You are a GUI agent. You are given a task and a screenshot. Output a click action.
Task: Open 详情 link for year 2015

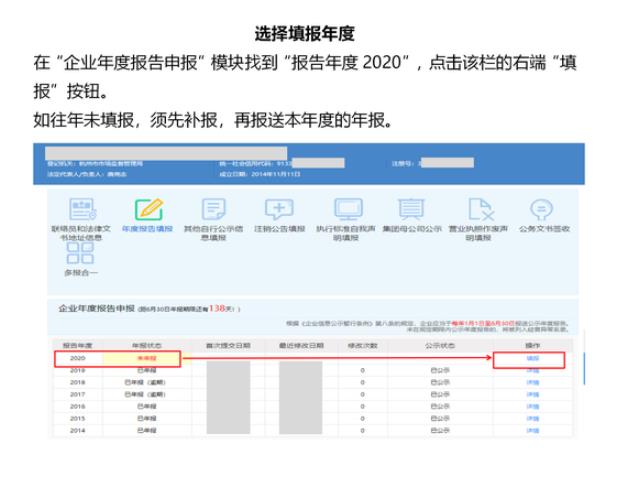(532, 419)
